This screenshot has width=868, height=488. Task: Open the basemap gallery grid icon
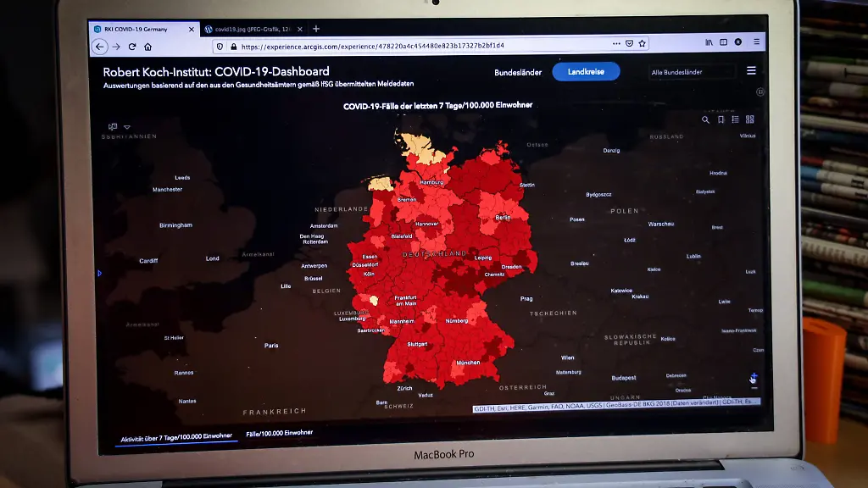coord(749,119)
